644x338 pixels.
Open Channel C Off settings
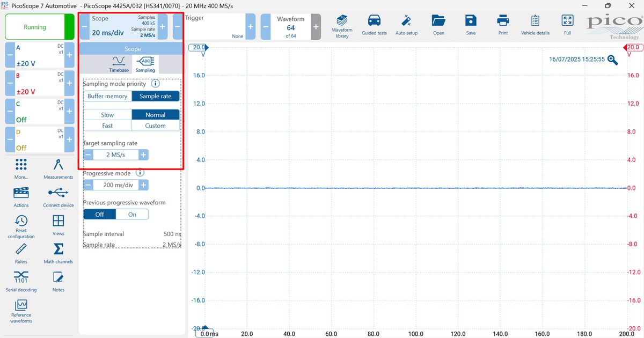click(x=39, y=111)
